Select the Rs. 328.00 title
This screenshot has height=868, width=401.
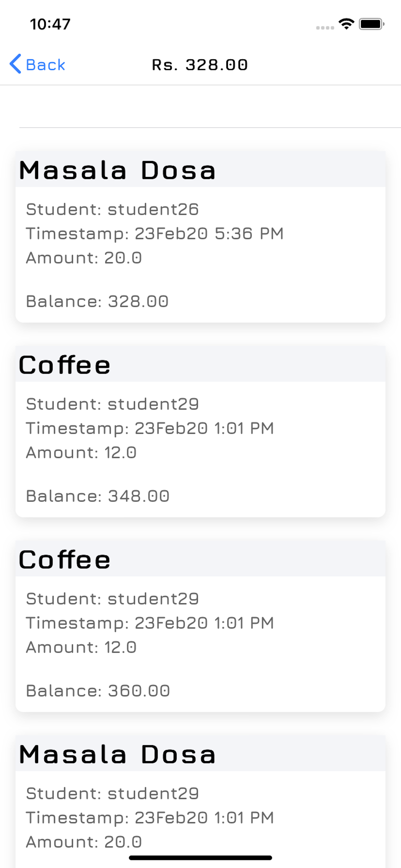(200, 65)
